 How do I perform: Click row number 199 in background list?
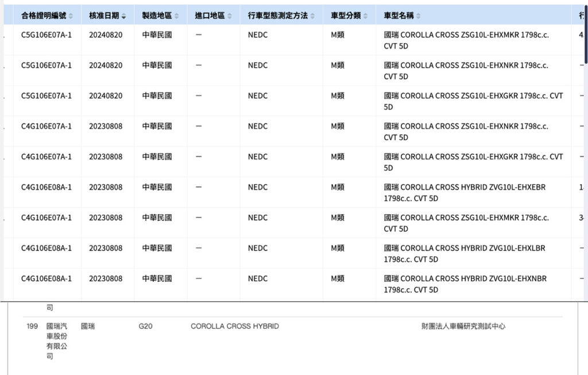pyautogui.click(x=32, y=326)
